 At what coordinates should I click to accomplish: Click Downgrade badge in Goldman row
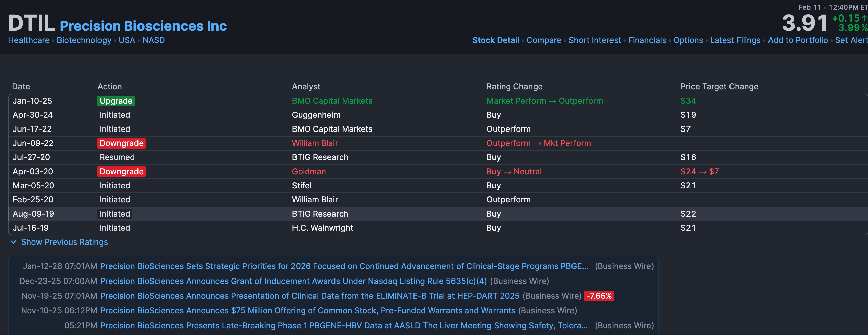coord(121,172)
